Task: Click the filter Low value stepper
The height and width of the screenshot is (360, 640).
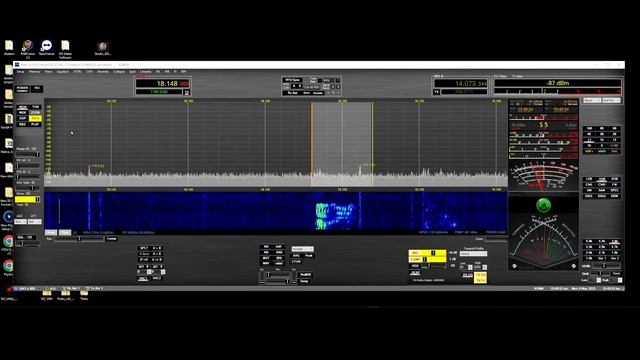Action: pyautogui.click(x=598, y=280)
